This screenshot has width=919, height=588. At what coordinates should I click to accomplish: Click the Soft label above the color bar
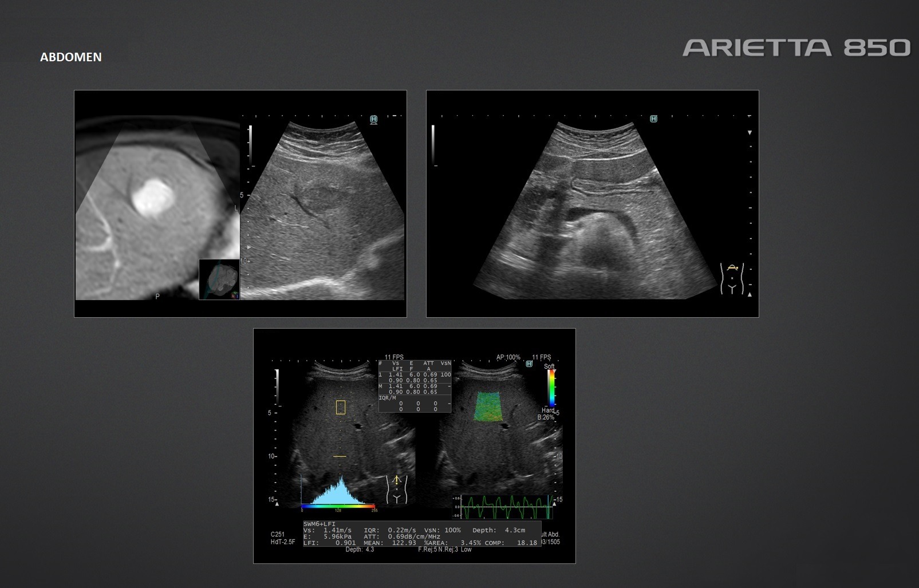pyautogui.click(x=549, y=366)
